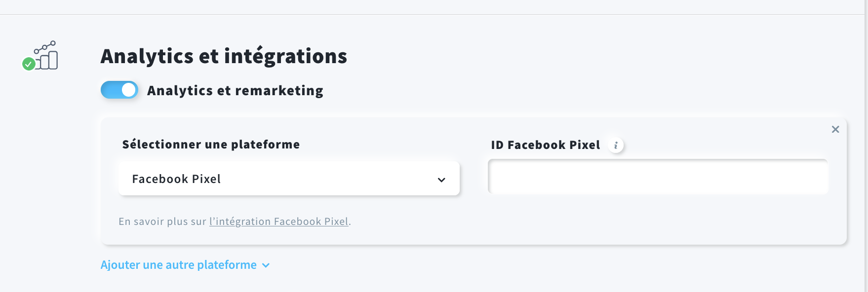Image resolution: width=868 pixels, height=292 pixels.
Task: Click the ID Facebook Pixel input field
Action: [x=658, y=177]
